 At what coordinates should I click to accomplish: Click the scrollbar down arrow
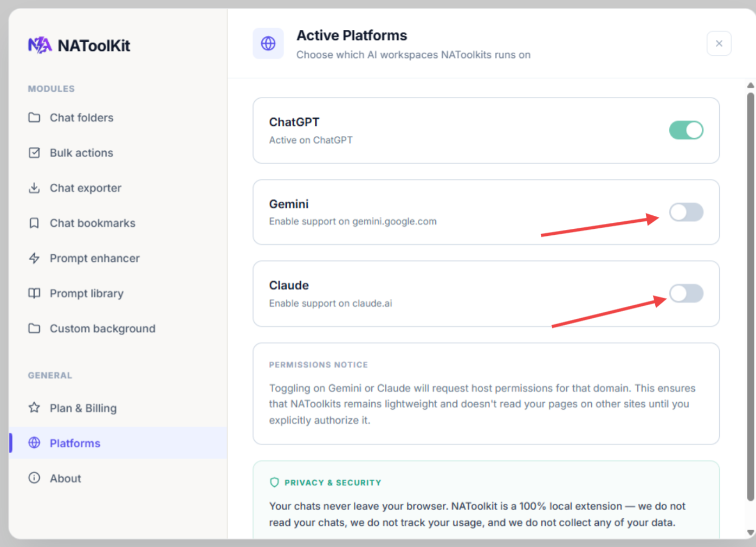click(x=751, y=532)
